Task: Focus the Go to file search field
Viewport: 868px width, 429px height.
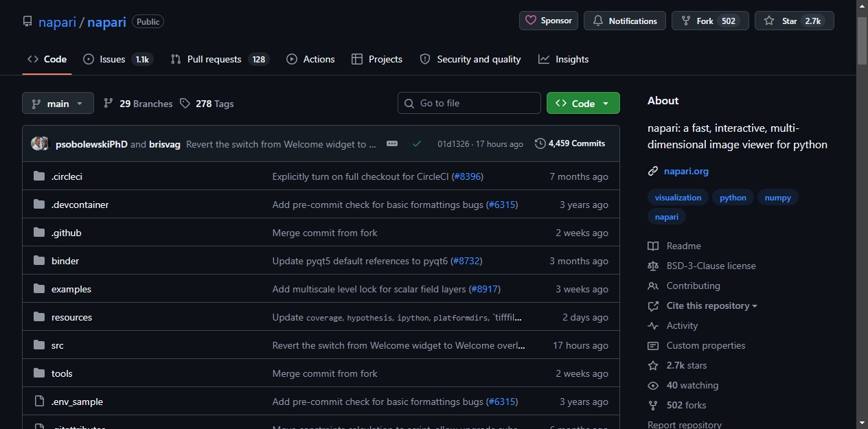Action: tap(469, 103)
